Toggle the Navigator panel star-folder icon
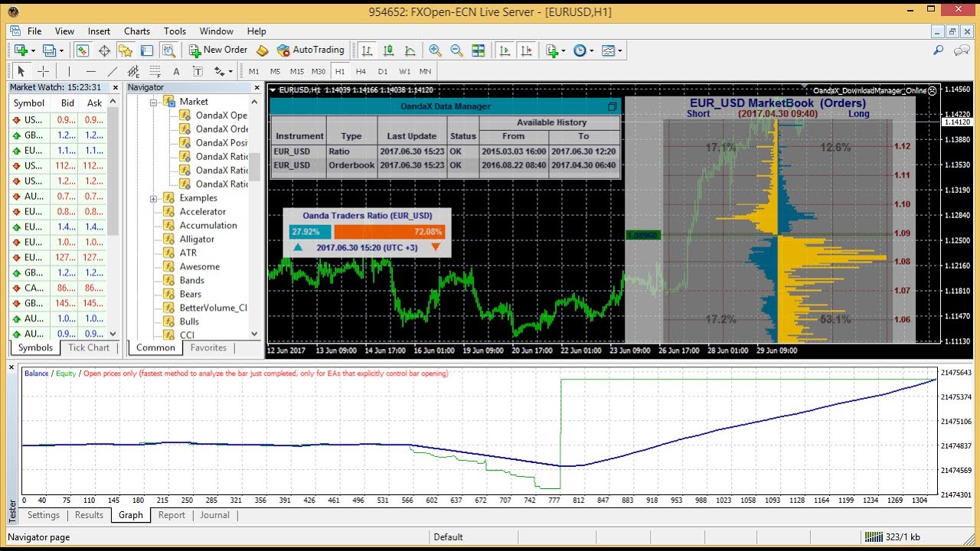This screenshot has height=551, width=980. point(126,51)
